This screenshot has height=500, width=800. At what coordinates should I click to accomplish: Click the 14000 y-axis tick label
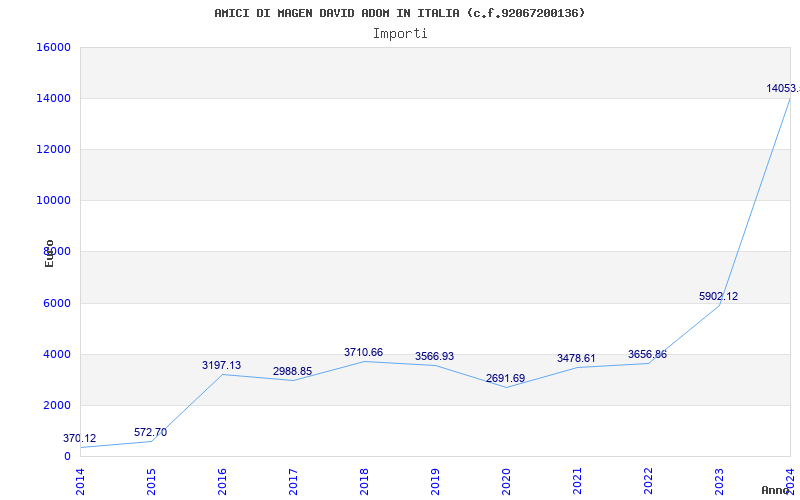pyautogui.click(x=53, y=98)
